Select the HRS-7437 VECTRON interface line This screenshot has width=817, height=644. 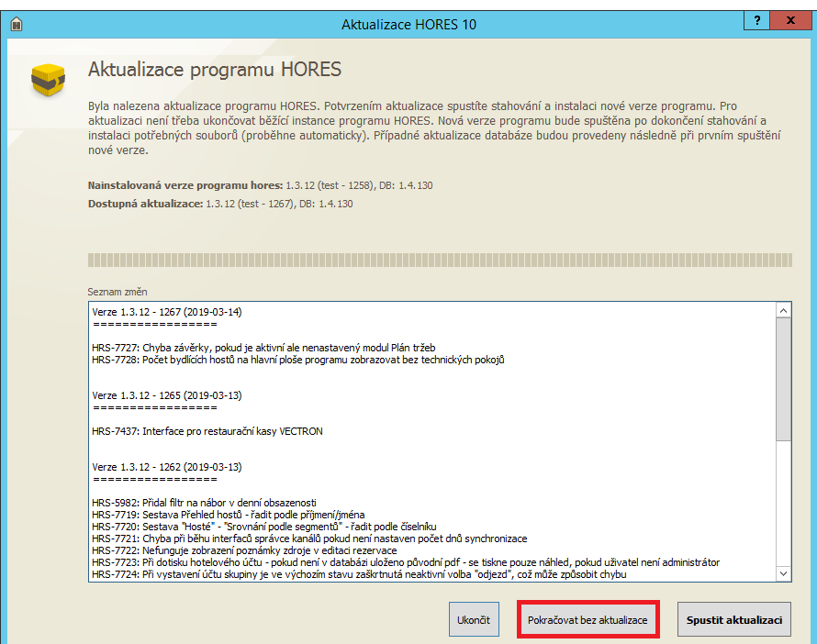(207, 431)
